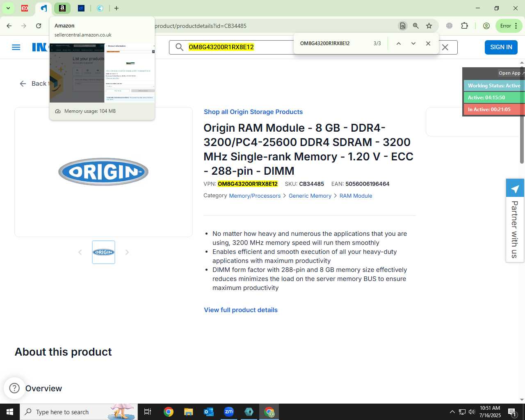Click the Overview section heading
The height and width of the screenshot is (420, 525).
[x=43, y=388]
